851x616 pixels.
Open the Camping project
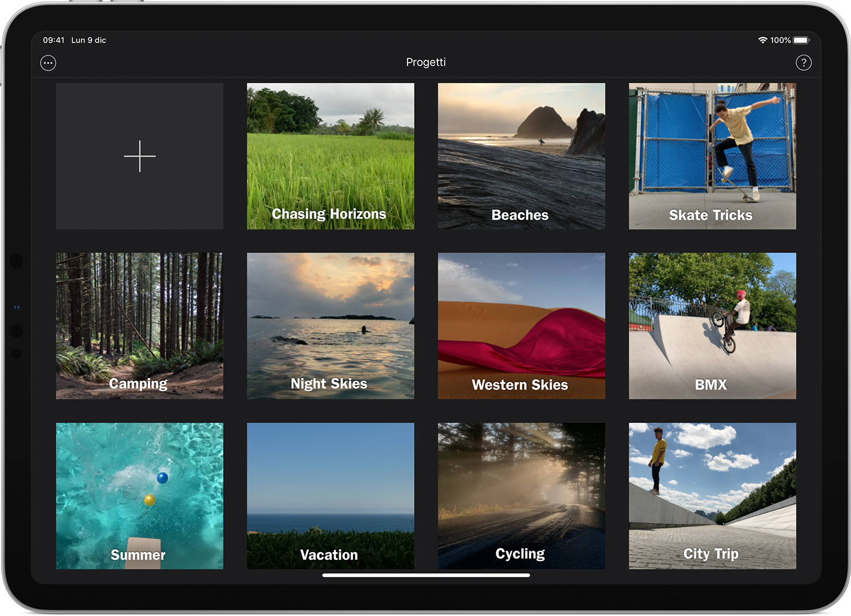pyautogui.click(x=140, y=326)
